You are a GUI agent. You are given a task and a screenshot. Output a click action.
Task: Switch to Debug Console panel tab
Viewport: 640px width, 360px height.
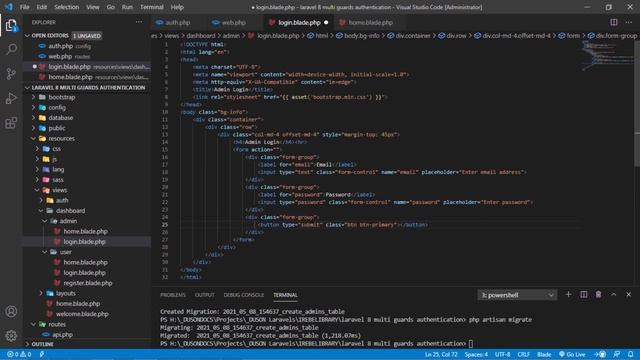coord(244,295)
